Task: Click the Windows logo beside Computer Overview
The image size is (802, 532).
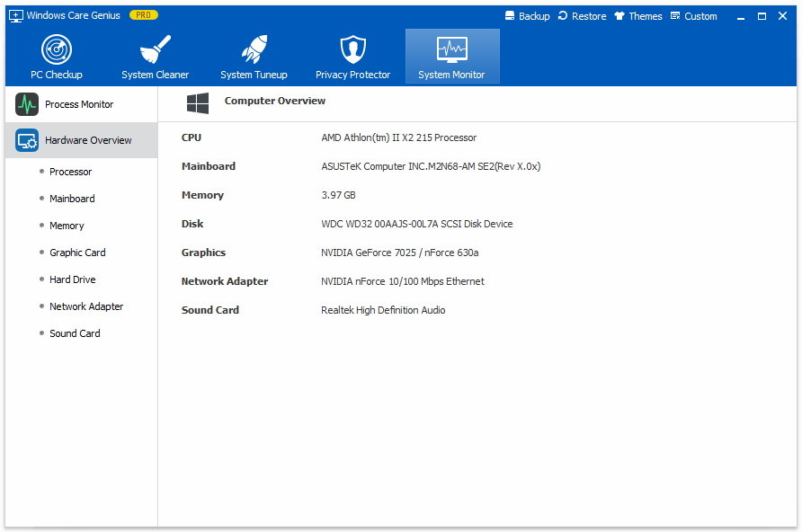Action: (198, 103)
